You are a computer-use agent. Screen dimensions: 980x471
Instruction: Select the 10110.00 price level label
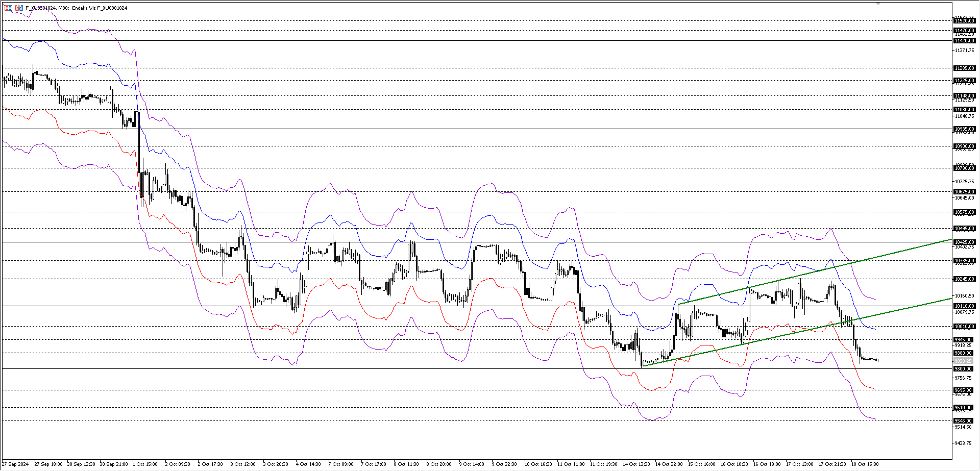[964, 306]
